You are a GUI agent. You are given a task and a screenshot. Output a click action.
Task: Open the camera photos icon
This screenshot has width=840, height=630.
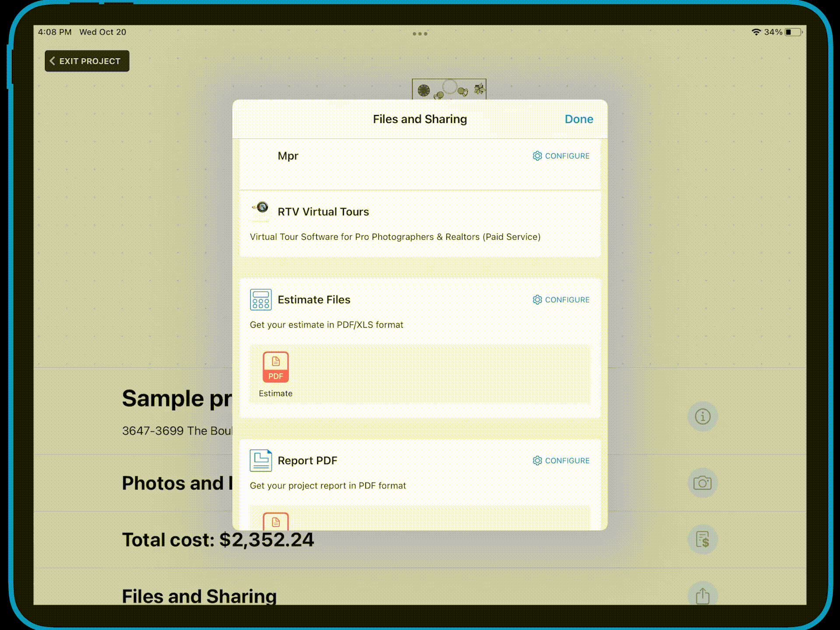[703, 483]
